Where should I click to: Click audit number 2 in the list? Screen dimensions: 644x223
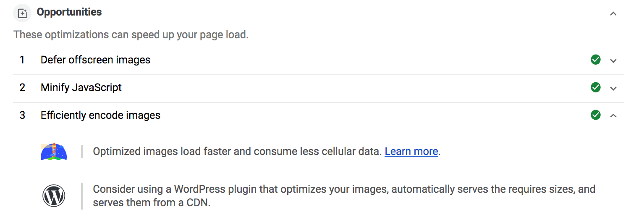click(x=22, y=88)
